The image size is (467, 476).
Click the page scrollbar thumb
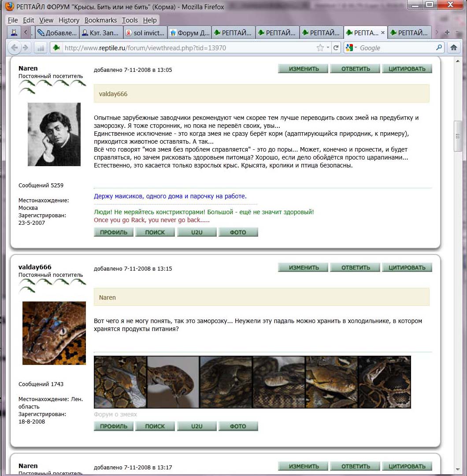[458, 136]
